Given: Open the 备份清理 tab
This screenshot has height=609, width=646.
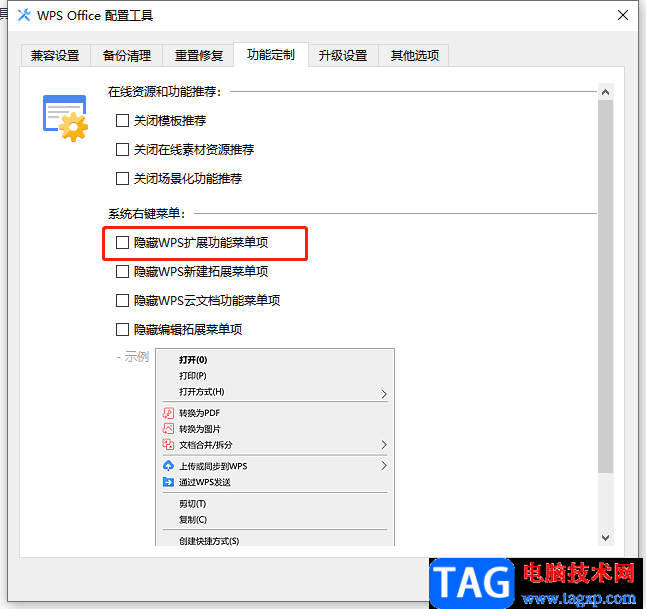Looking at the screenshot, I should [x=126, y=55].
